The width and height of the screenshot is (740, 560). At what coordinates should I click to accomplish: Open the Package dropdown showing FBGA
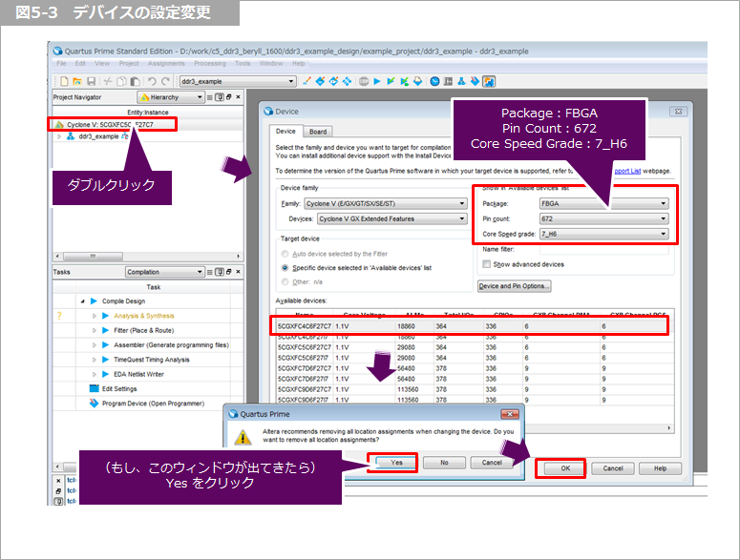click(602, 203)
